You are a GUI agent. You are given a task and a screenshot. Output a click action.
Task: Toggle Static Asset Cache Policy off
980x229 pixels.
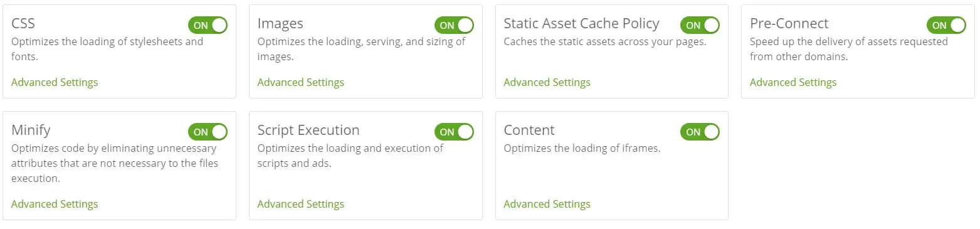[x=700, y=25]
